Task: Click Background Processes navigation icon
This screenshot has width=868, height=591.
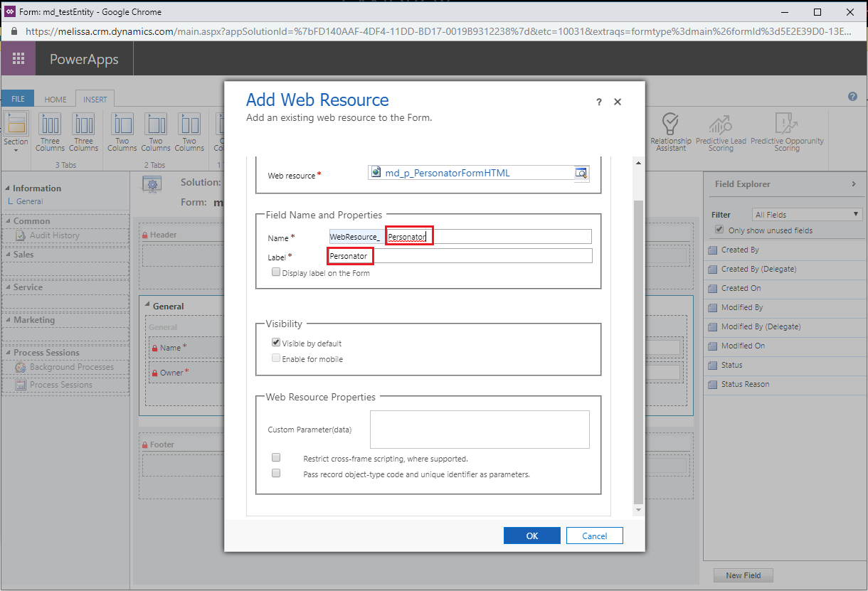Action: (21, 367)
